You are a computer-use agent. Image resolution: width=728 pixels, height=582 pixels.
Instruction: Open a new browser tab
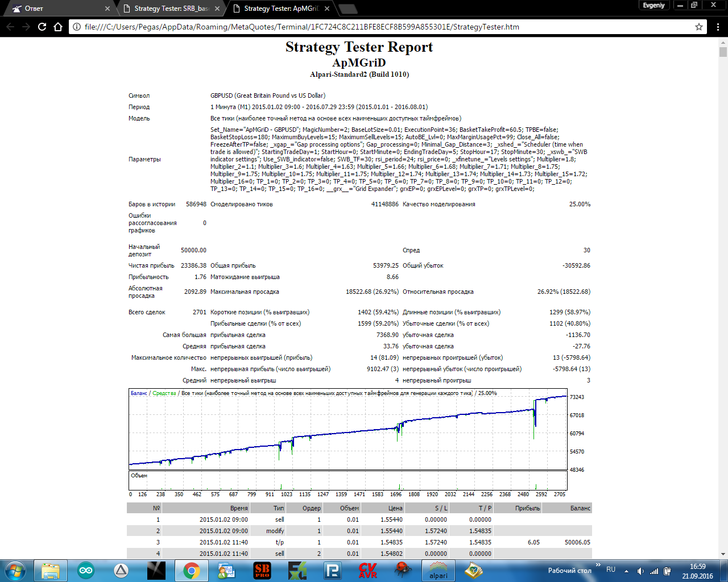[348, 9]
